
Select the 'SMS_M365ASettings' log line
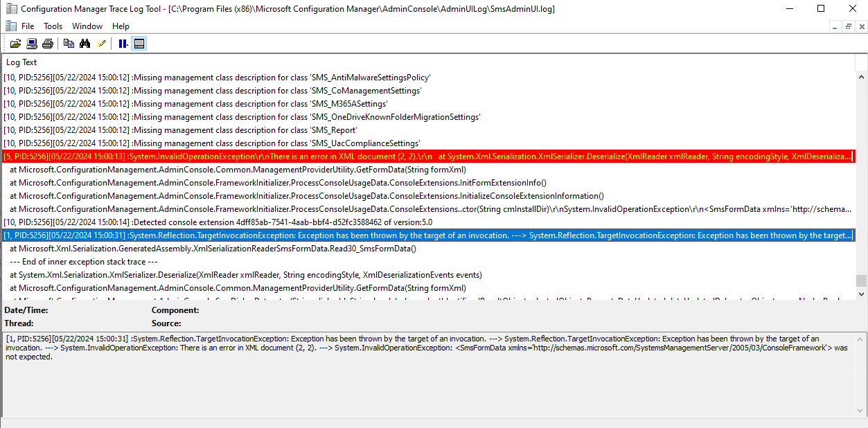429,104
